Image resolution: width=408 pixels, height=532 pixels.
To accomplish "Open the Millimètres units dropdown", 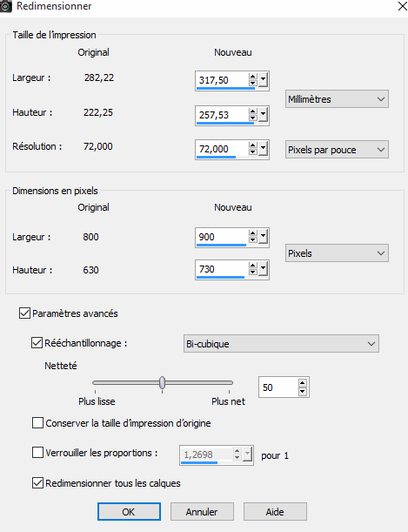I will (x=337, y=99).
